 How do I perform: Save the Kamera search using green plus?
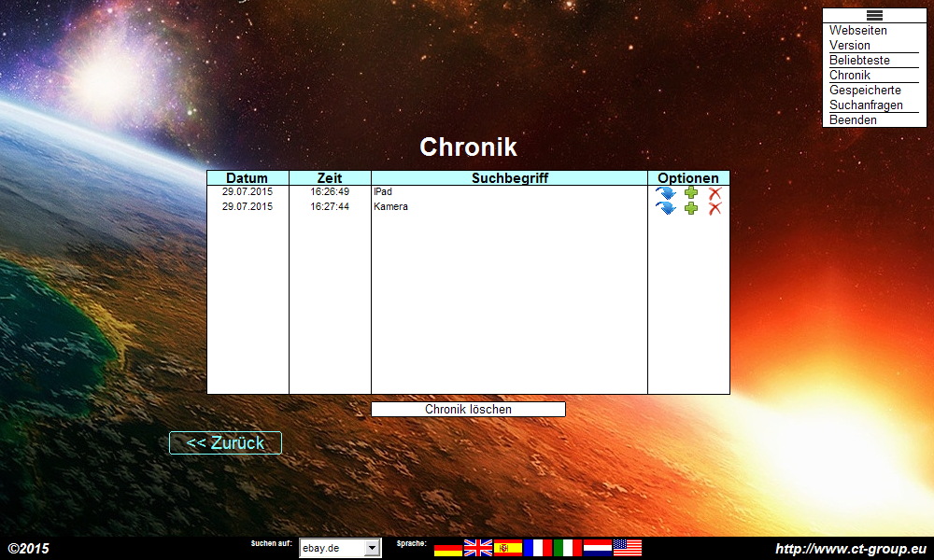691,208
